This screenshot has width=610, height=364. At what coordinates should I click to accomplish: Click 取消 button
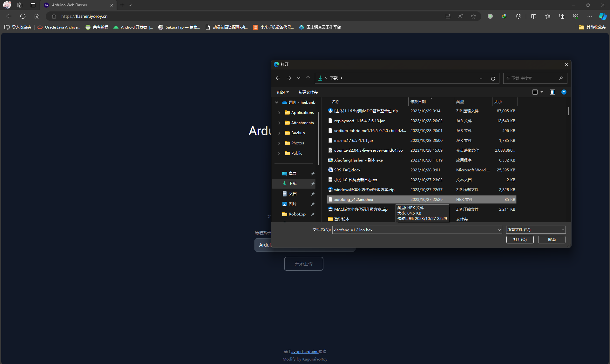552,240
